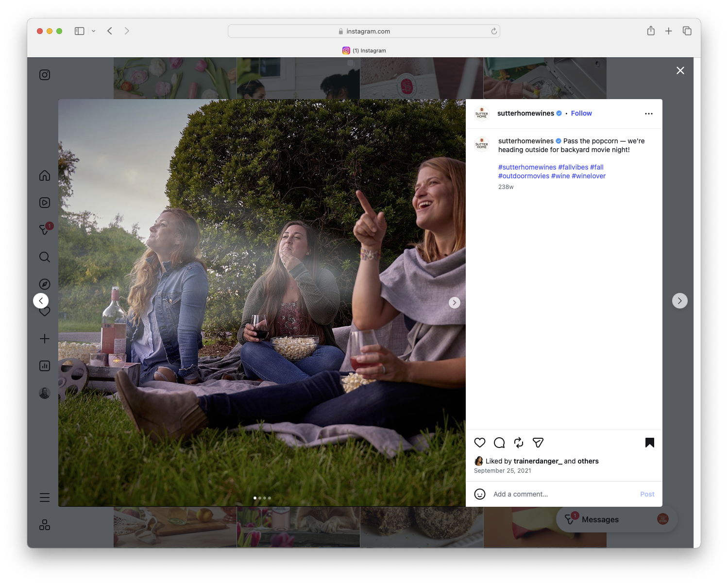Image resolution: width=728 pixels, height=584 pixels.
Task: Create a new post with plus icon
Action: pyautogui.click(x=44, y=339)
